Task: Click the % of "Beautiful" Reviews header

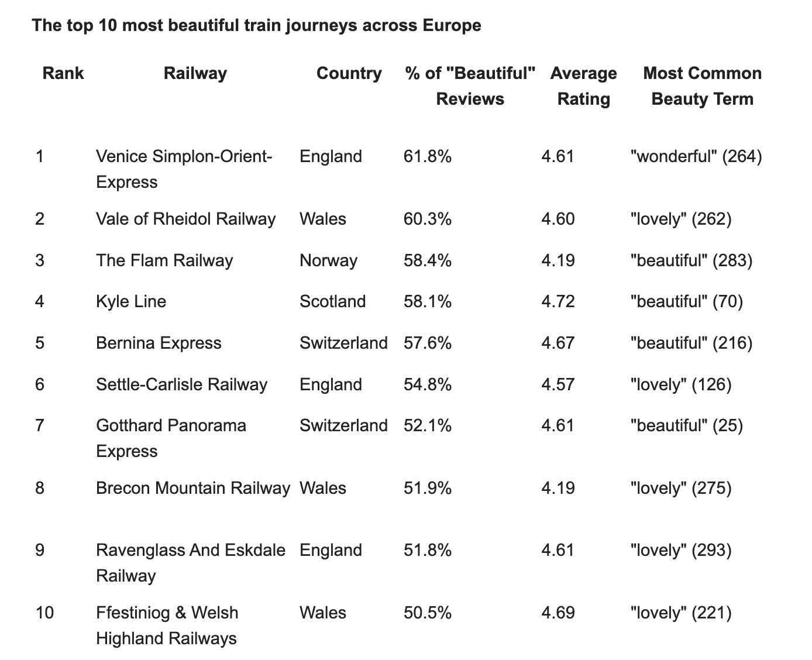Action: pyautogui.click(x=470, y=86)
